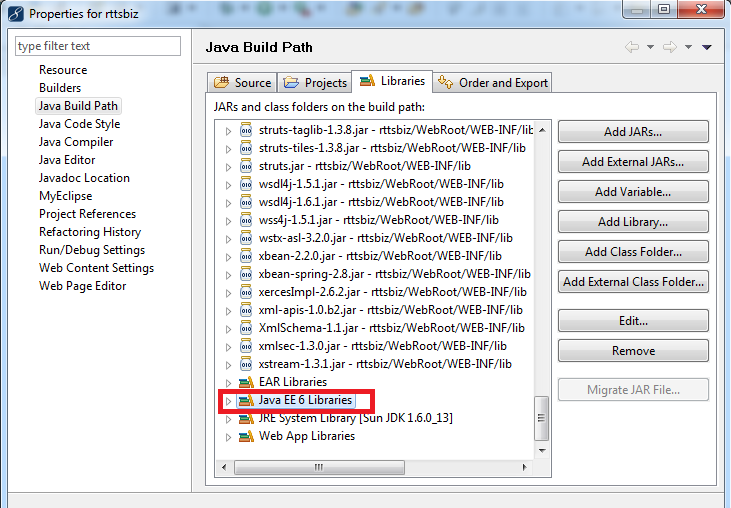Click the Add External JARs... button
The height and width of the screenshot is (508, 731).
point(633,162)
